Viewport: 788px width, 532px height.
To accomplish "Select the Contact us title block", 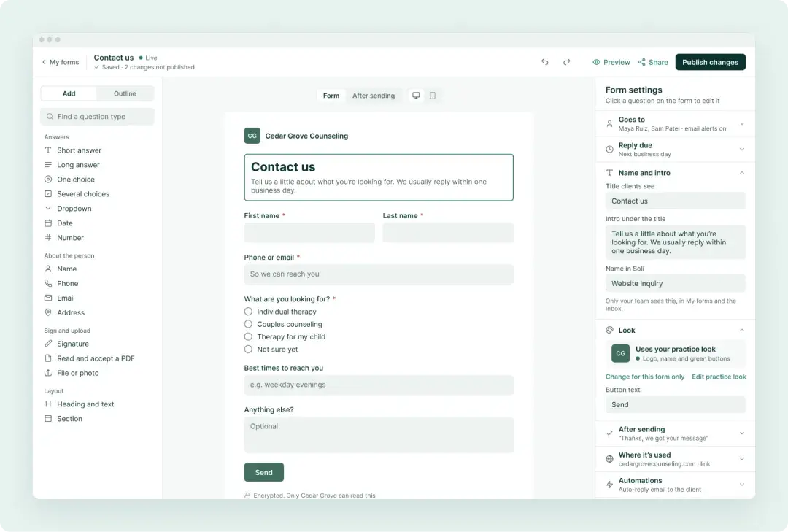I will pos(379,177).
